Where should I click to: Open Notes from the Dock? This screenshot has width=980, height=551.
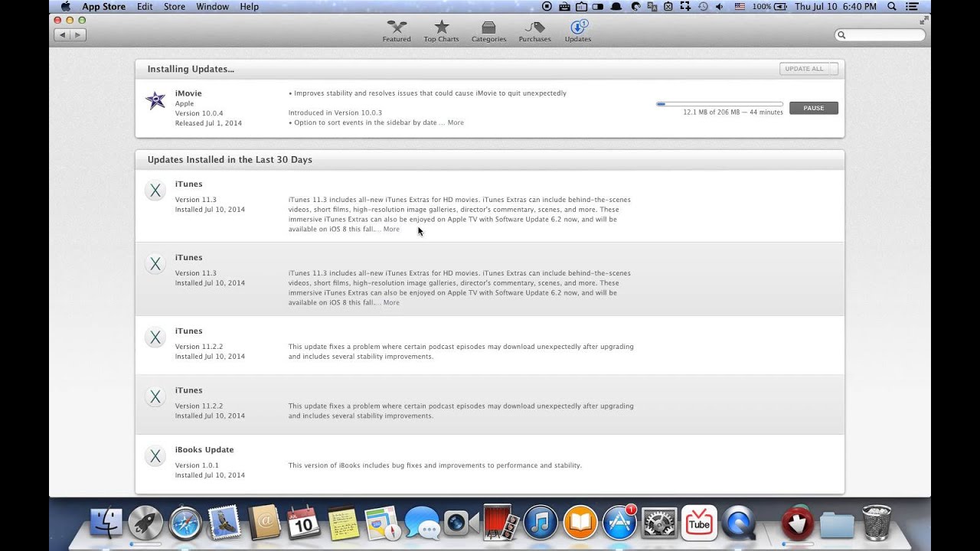[343, 523]
